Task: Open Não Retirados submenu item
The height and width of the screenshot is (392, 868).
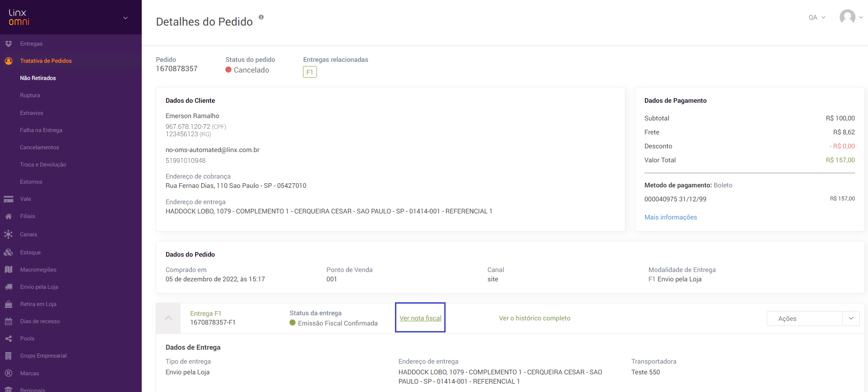Action: (x=38, y=78)
